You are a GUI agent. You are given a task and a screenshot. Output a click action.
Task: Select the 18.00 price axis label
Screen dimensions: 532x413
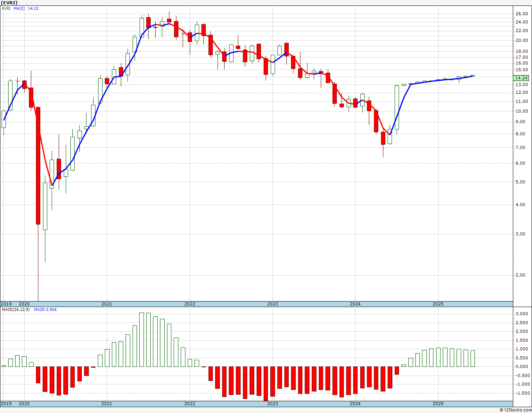[x=522, y=51]
